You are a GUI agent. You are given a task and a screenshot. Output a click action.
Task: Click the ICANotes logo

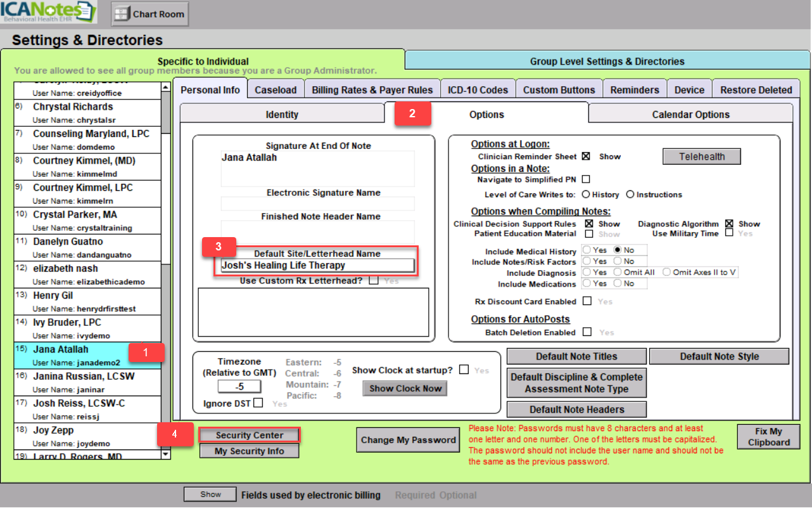tap(49, 12)
